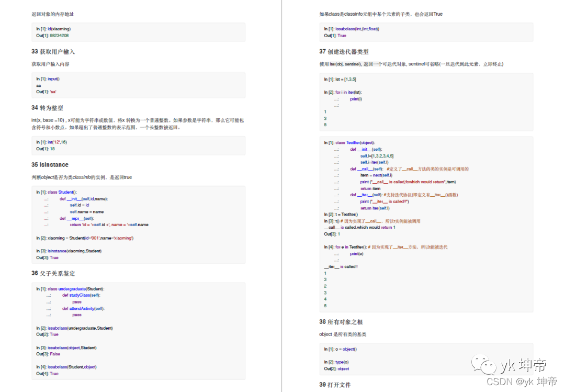Click the line "In [2]: type(o)"
The height and width of the screenshot is (392, 565).
click(x=336, y=362)
